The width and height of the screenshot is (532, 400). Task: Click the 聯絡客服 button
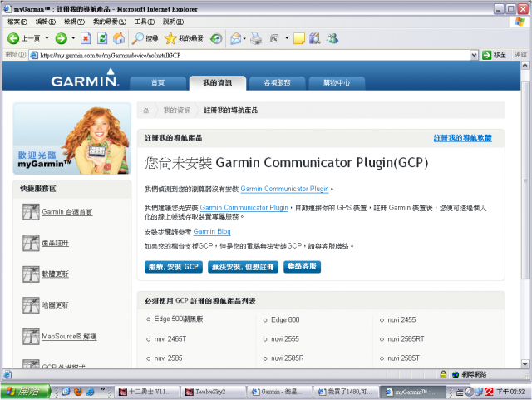(x=302, y=267)
